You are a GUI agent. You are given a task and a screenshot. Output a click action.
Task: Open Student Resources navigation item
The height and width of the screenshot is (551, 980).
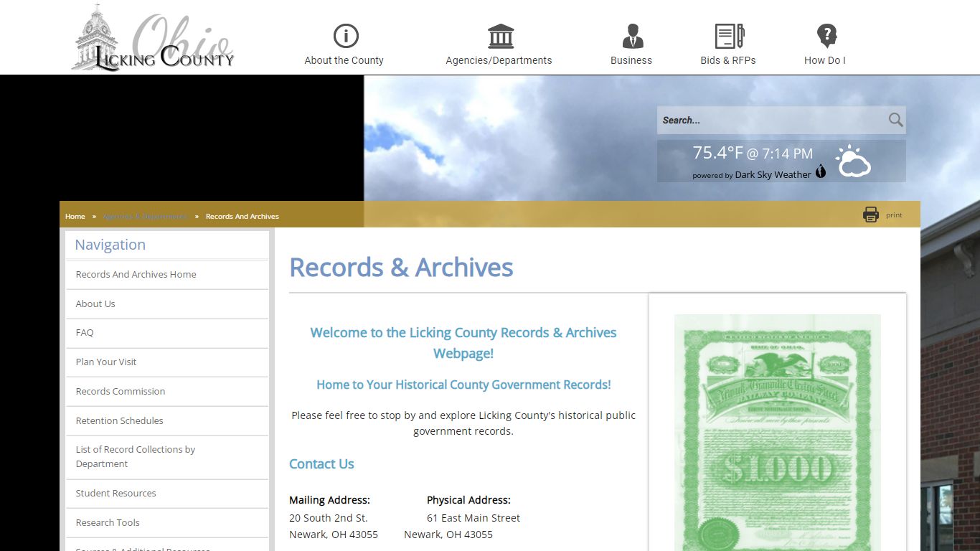point(167,493)
